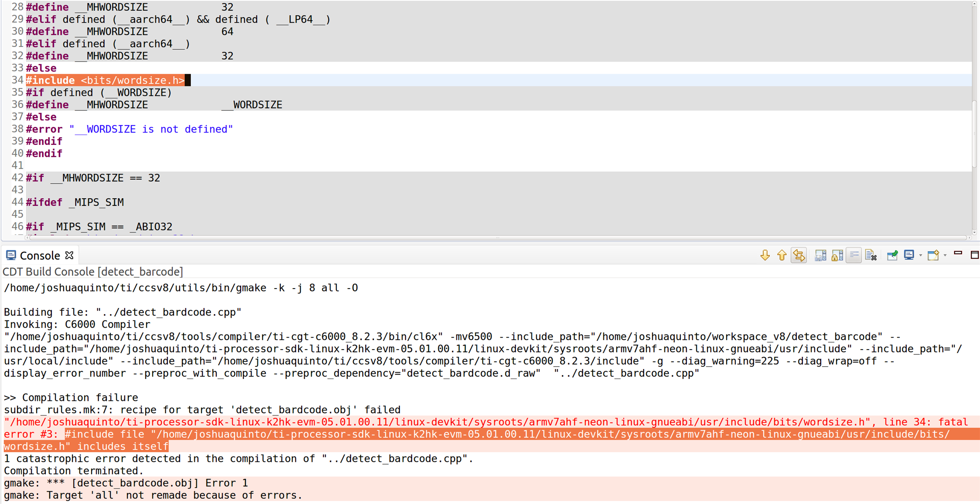Toggle word wrap in the console

tap(854, 255)
